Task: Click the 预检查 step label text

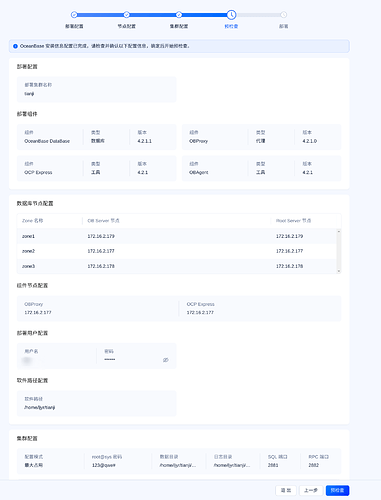Action: point(231,26)
